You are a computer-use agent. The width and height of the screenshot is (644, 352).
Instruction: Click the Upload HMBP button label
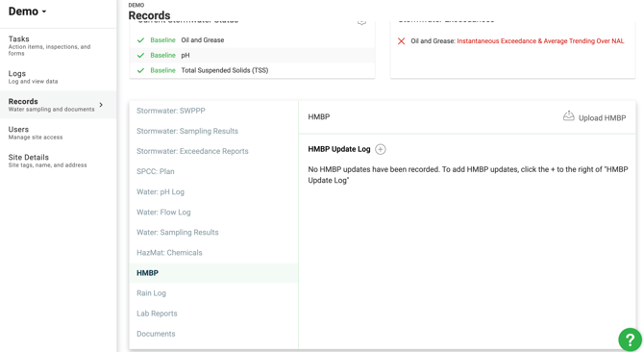(602, 118)
